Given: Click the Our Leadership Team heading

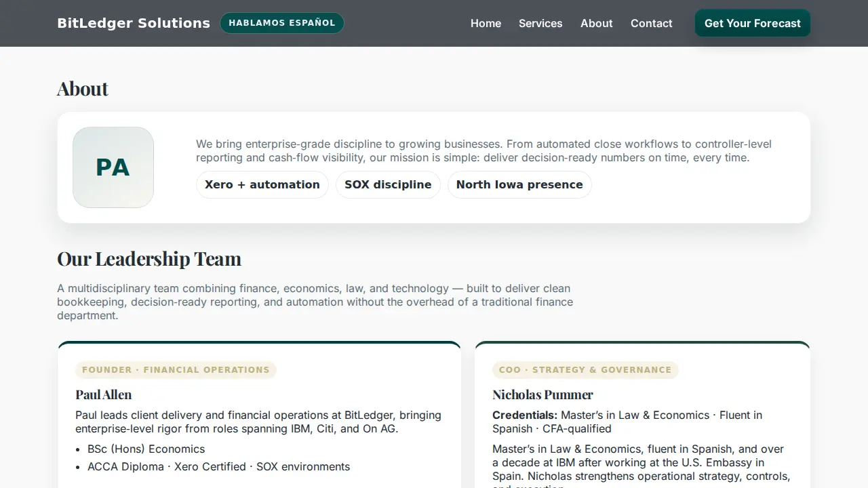Looking at the screenshot, I should 149,259.
